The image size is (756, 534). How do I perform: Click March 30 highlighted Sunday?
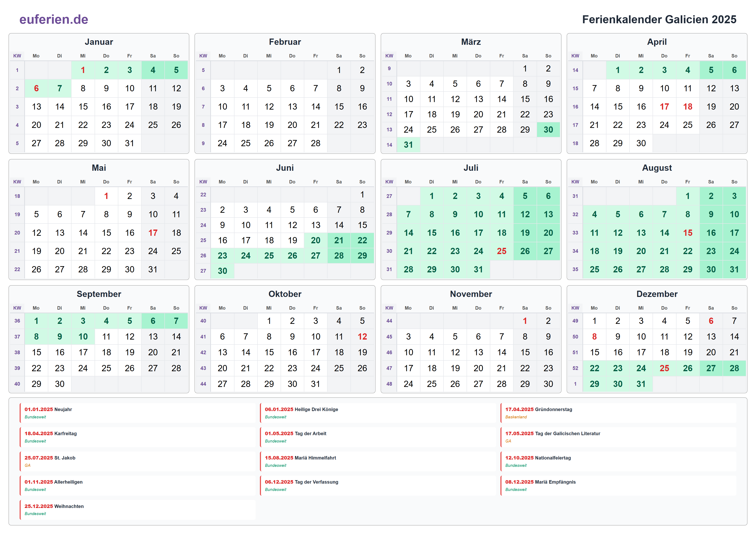click(548, 130)
